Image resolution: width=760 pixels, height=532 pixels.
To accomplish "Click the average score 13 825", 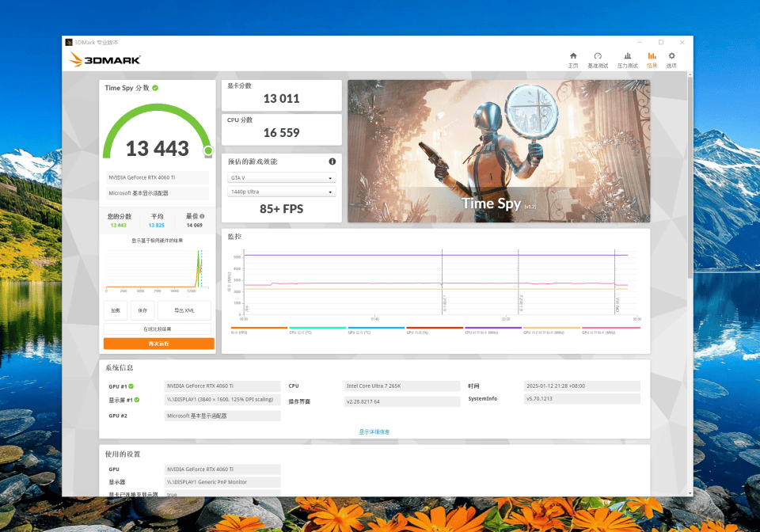I will (156, 226).
